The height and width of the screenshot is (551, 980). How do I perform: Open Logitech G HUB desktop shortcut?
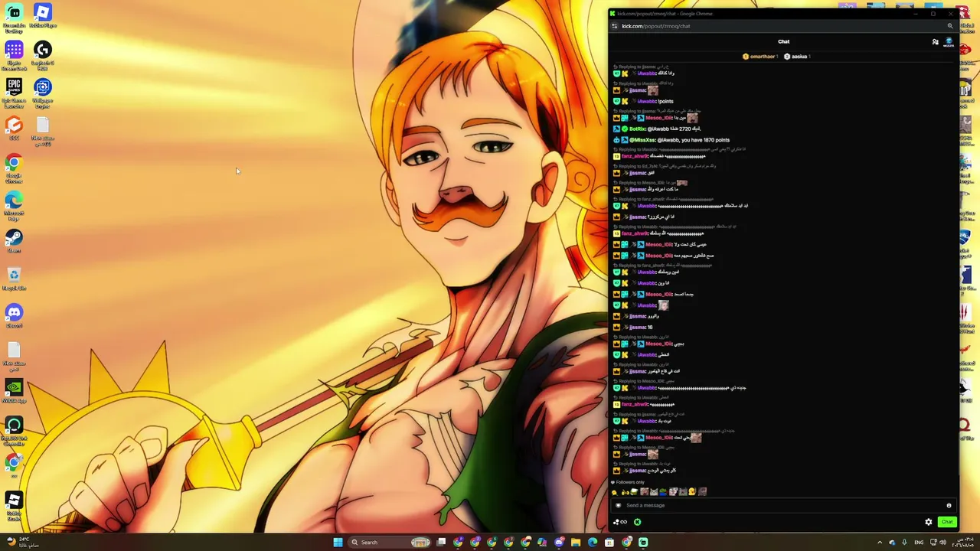[x=43, y=56]
